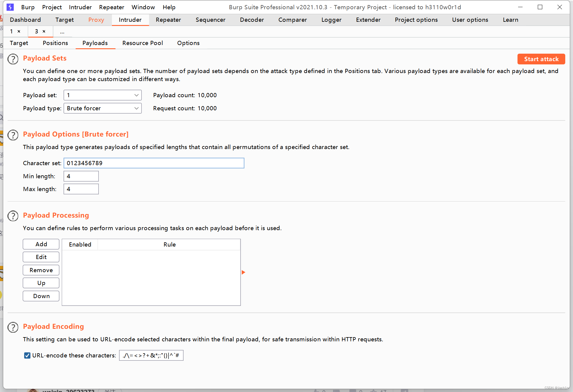Close Intruder attack tab 1
Viewport: 573px width, 392px height.
[x=19, y=31]
